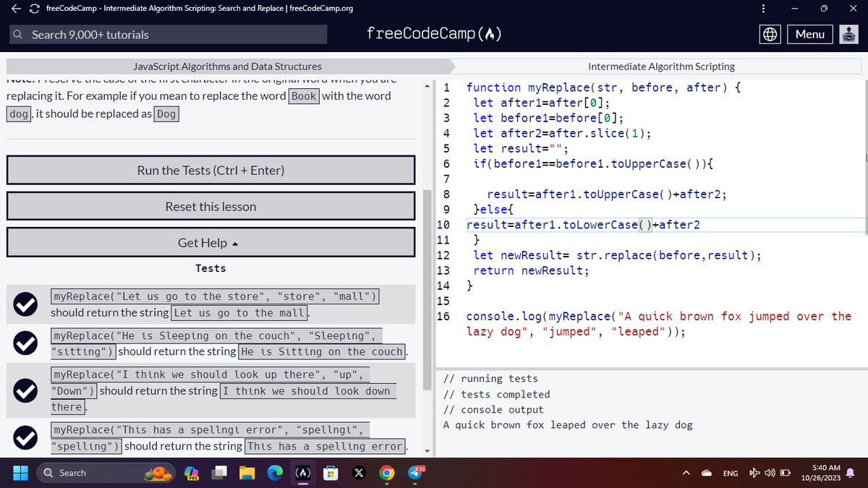Screen dimensions: 868x488
Task: Click the console.log line 16
Action: click(659, 324)
